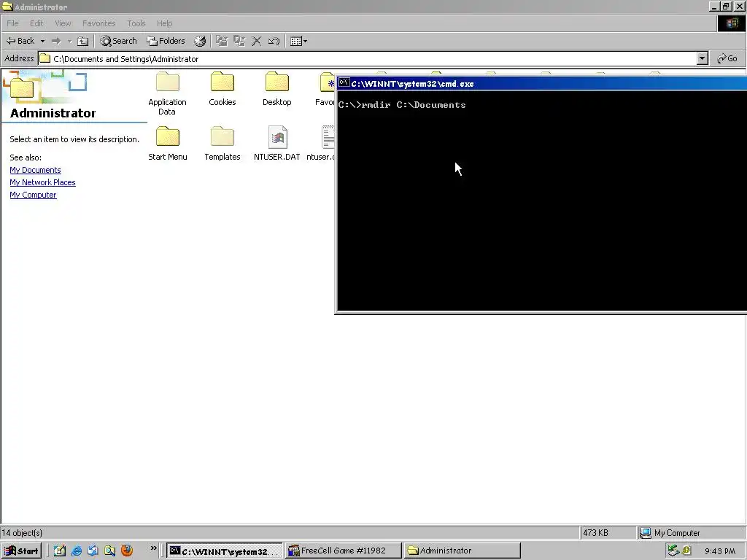Screen dimensions: 747x560
Task: Click the yellow system tray icon
Action: (x=686, y=551)
